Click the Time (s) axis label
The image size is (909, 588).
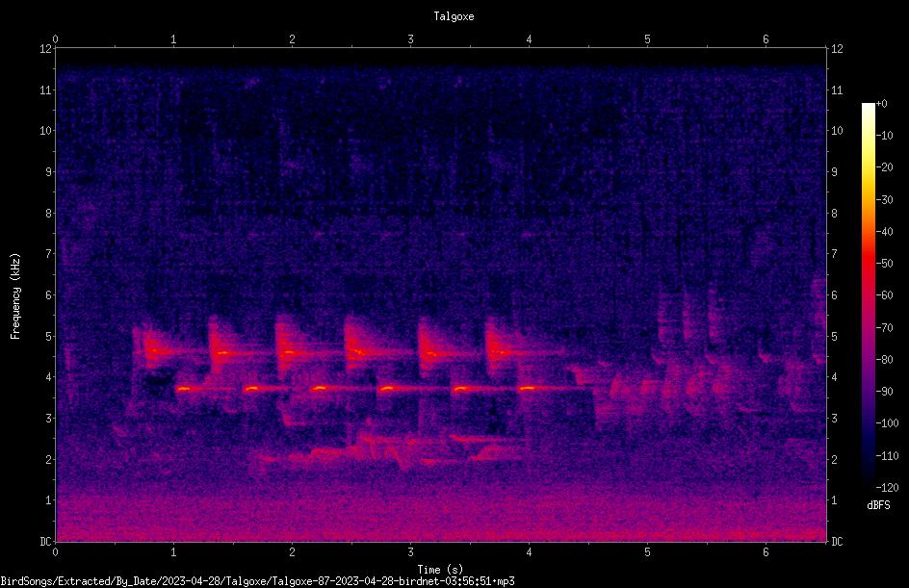(x=440, y=570)
